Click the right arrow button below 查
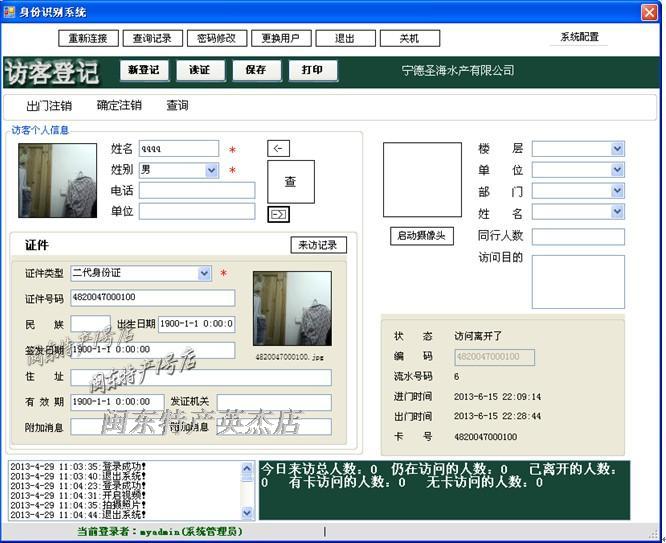The height and width of the screenshot is (543, 666). 278,214
